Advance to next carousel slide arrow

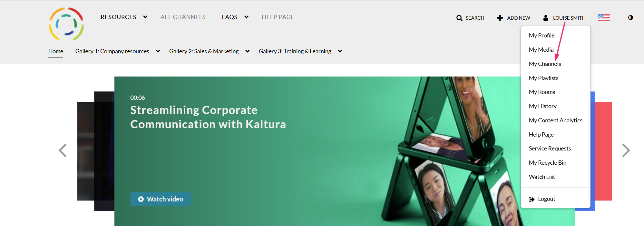(x=626, y=150)
